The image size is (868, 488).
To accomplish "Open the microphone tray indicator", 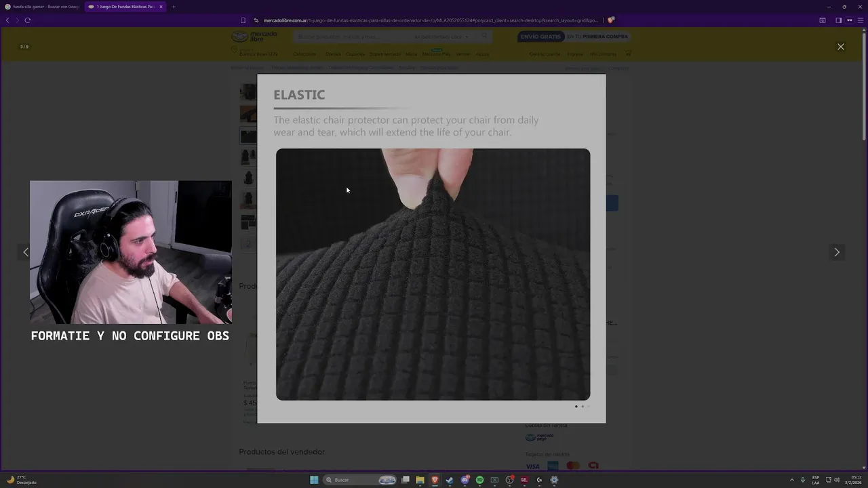I will 803,480.
